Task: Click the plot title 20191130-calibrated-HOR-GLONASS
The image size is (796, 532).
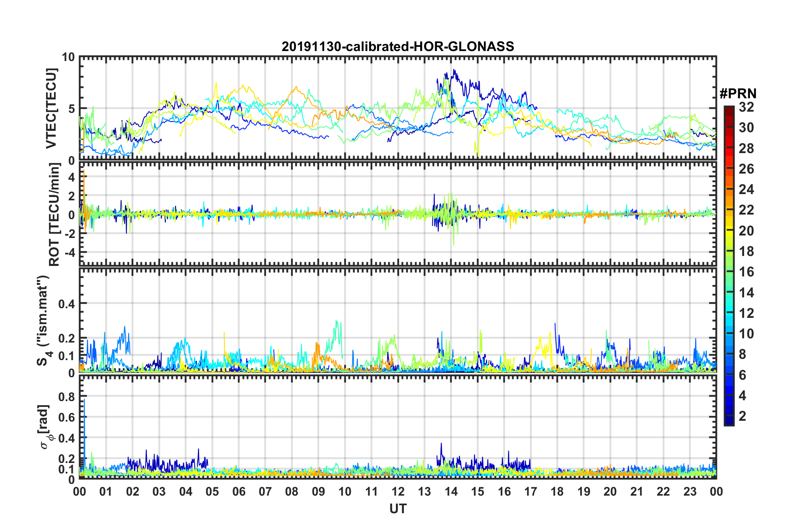Action: (x=398, y=46)
